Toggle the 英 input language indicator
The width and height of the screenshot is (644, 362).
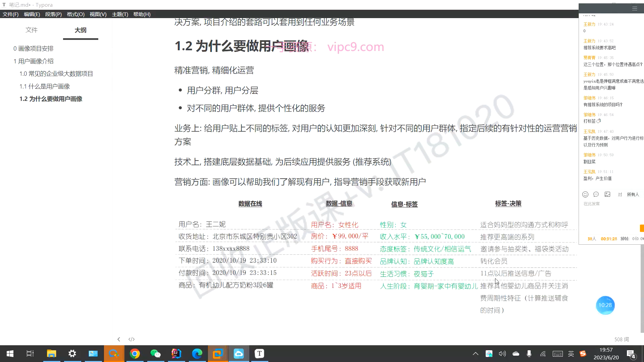(x=571, y=354)
